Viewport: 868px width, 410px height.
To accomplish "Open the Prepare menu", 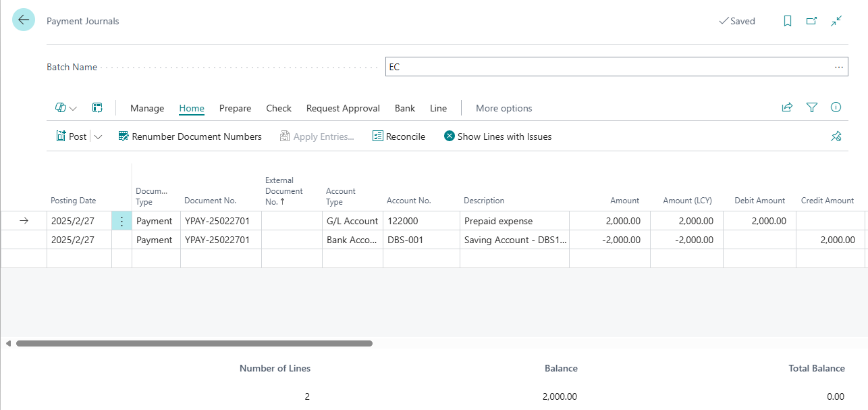I will 235,108.
